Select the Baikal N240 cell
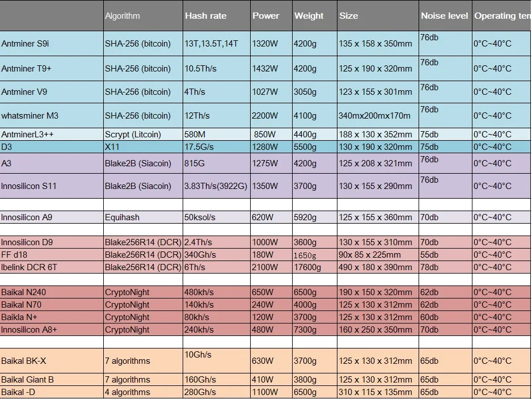Image resolution: width=532 pixels, height=399 pixels. [x=52, y=292]
